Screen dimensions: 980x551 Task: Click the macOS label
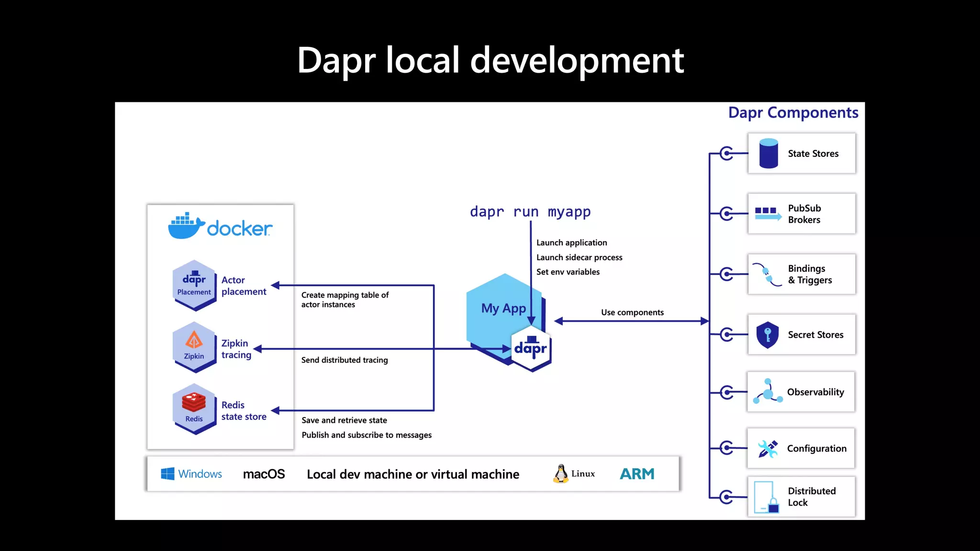[x=264, y=474]
